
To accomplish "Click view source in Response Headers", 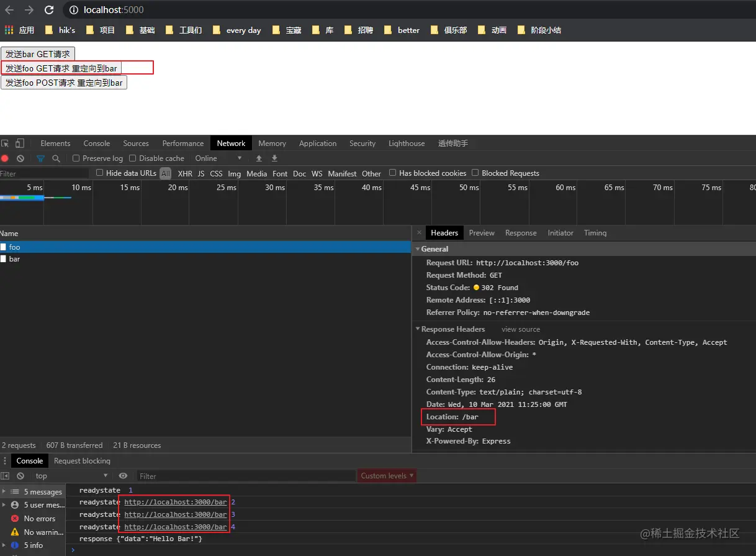I will (x=521, y=329).
